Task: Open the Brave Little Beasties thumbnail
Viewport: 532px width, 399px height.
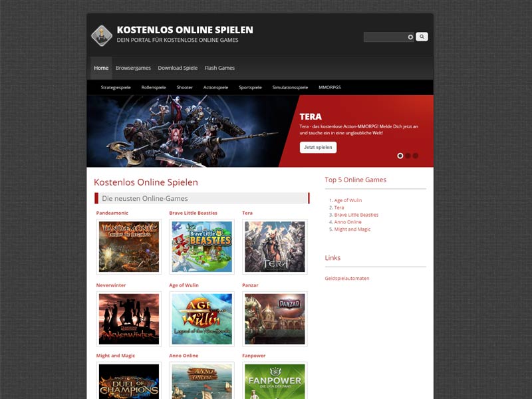Action: click(201, 247)
